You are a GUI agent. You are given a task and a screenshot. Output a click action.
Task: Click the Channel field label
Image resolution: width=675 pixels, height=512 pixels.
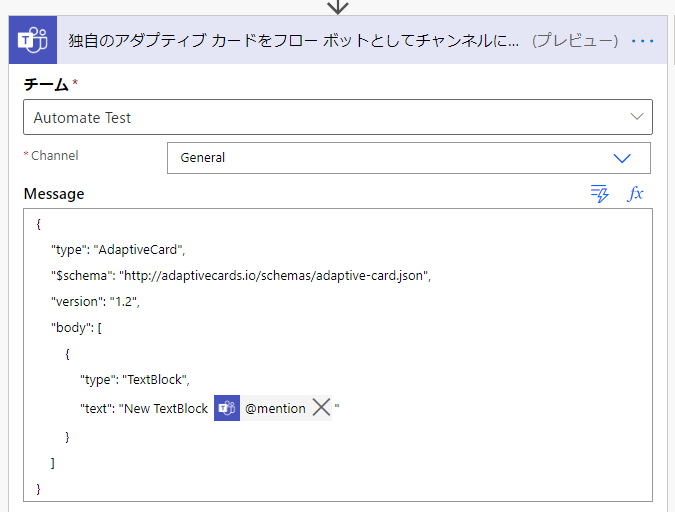(x=55, y=155)
